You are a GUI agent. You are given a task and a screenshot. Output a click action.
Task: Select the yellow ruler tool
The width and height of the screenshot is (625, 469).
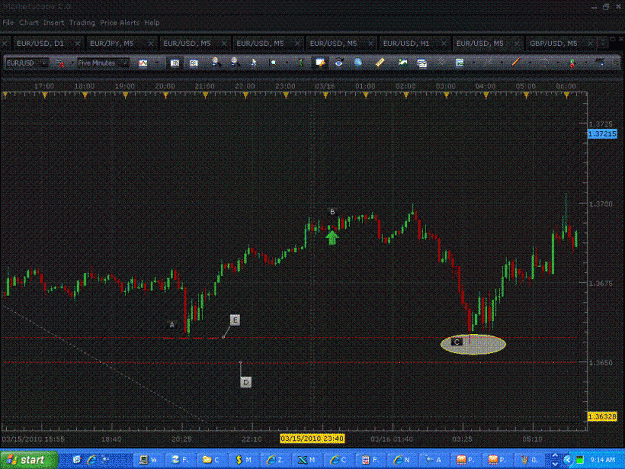tap(380, 63)
